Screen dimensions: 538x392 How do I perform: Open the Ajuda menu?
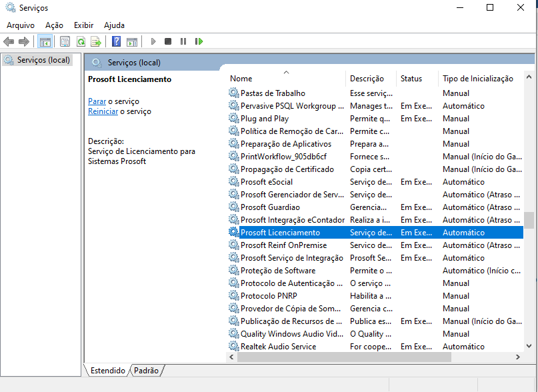[x=114, y=25]
